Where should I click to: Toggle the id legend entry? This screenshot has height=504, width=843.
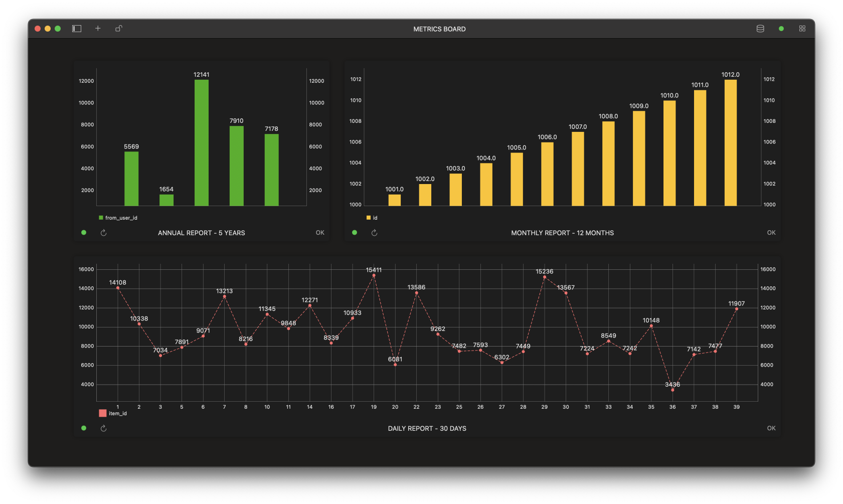tap(372, 218)
